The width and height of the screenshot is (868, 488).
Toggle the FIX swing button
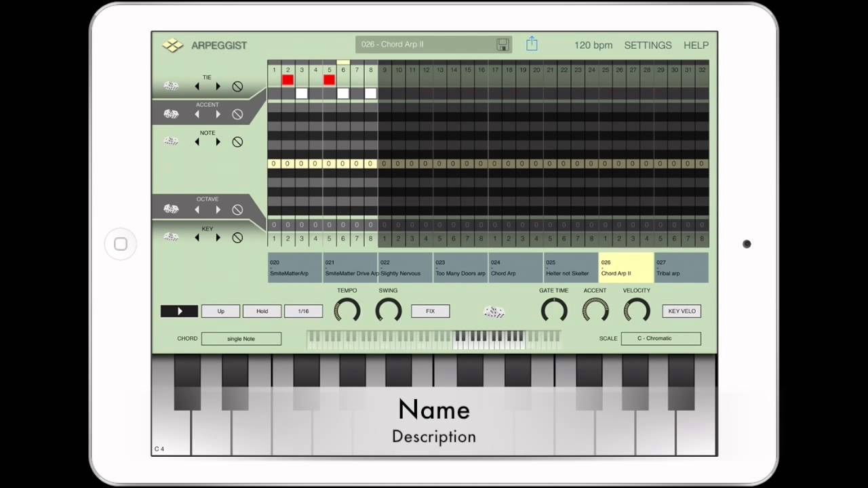(431, 311)
